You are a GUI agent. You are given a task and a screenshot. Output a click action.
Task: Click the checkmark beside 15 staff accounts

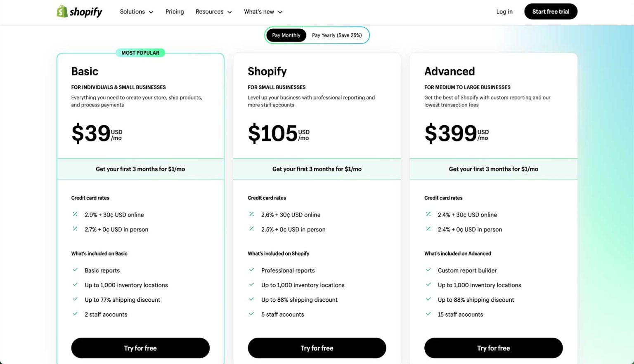tap(428, 313)
